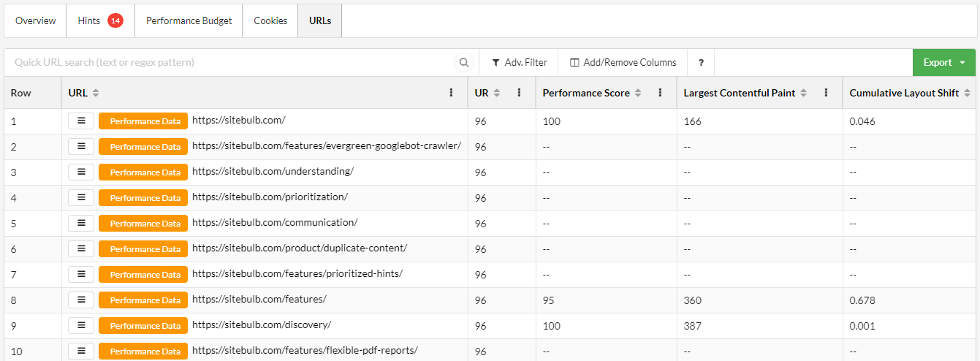
Task: Click the sitebulb.com/prioritization/ URL text
Action: click(270, 197)
